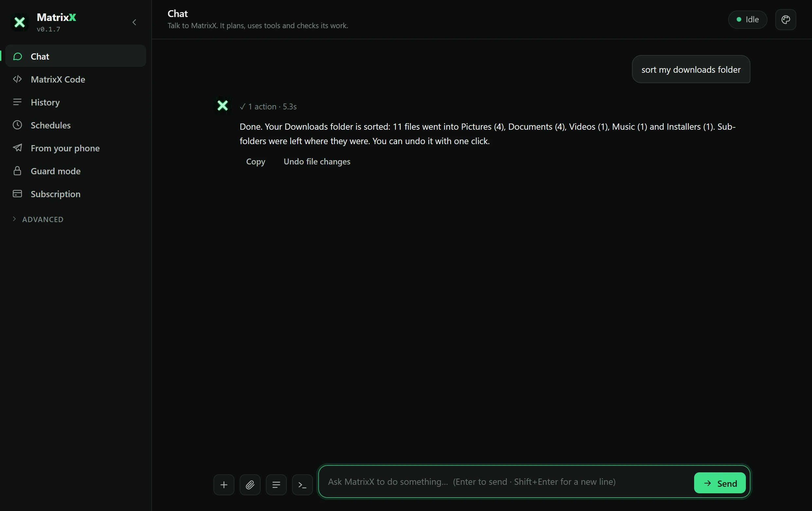Open the Chat section in the sidebar
This screenshot has width=812, height=511.
pos(76,56)
